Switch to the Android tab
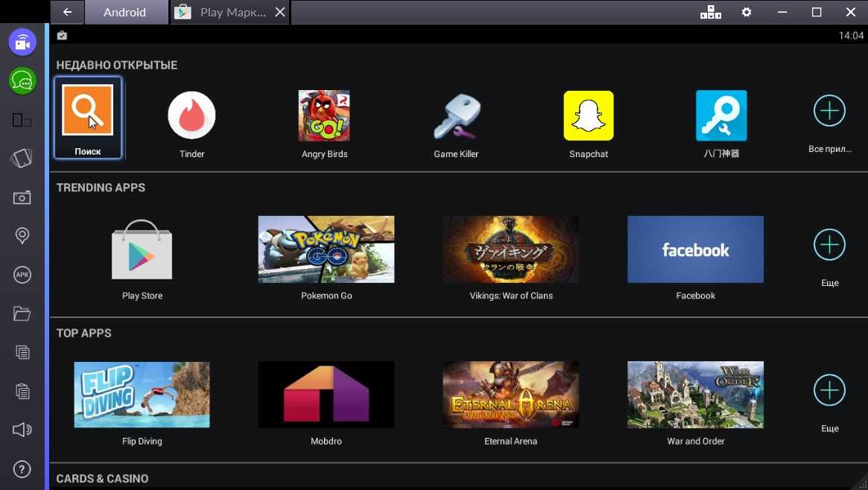The image size is (868, 490). tap(124, 13)
